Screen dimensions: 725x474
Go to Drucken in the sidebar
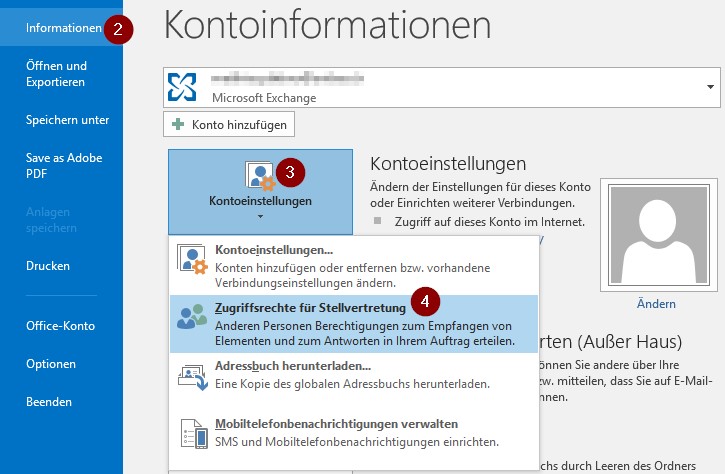tap(48, 266)
